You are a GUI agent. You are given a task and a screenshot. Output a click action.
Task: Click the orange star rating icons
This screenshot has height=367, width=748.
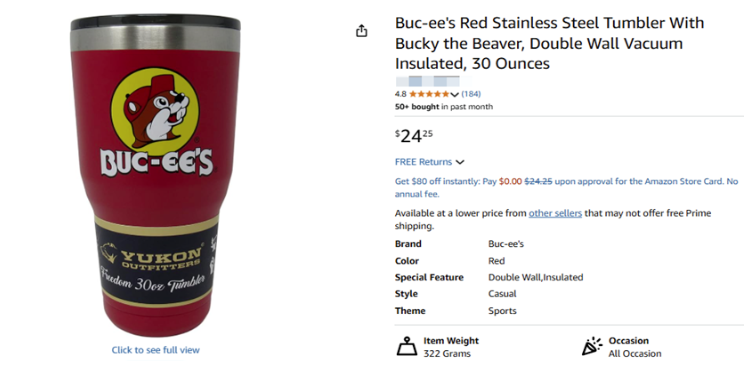coord(429,94)
